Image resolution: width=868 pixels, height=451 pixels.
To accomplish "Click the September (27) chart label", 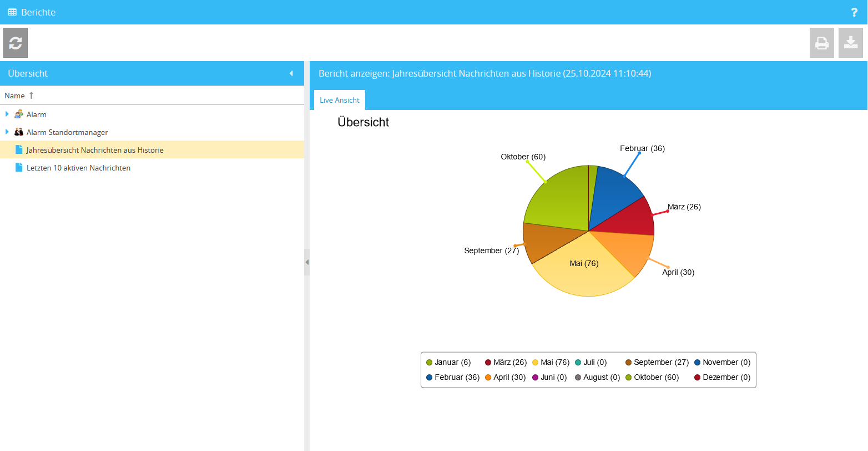I will coord(492,250).
